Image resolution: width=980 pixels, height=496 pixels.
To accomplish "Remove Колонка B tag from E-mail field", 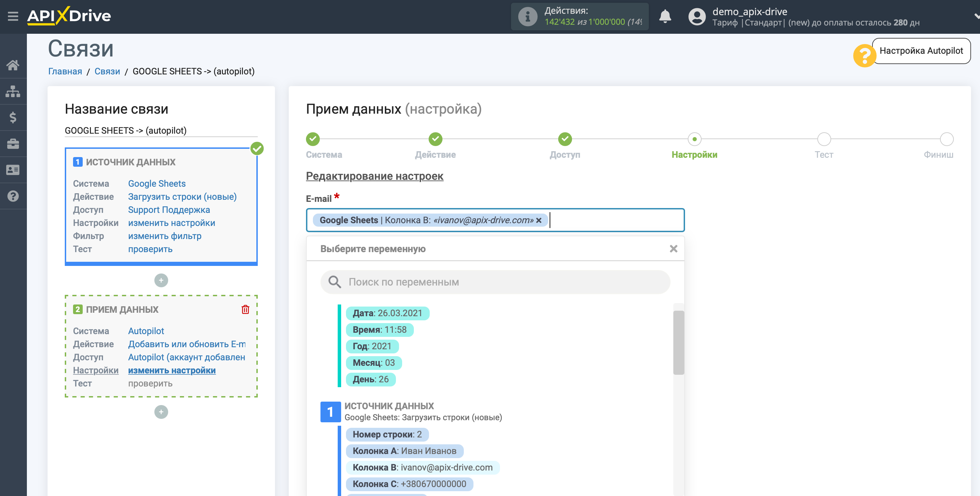I will coord(539,220).
